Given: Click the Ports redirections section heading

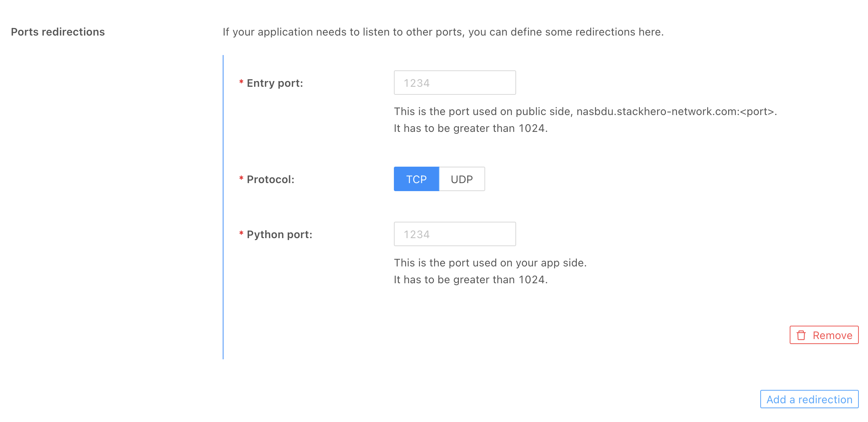Looking at the screenshot, I should [58, 32].
